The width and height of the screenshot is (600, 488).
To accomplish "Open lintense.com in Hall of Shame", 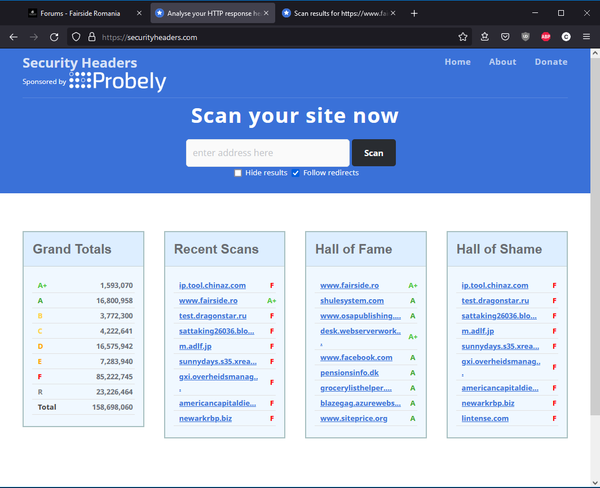I will tap(485, 418).
